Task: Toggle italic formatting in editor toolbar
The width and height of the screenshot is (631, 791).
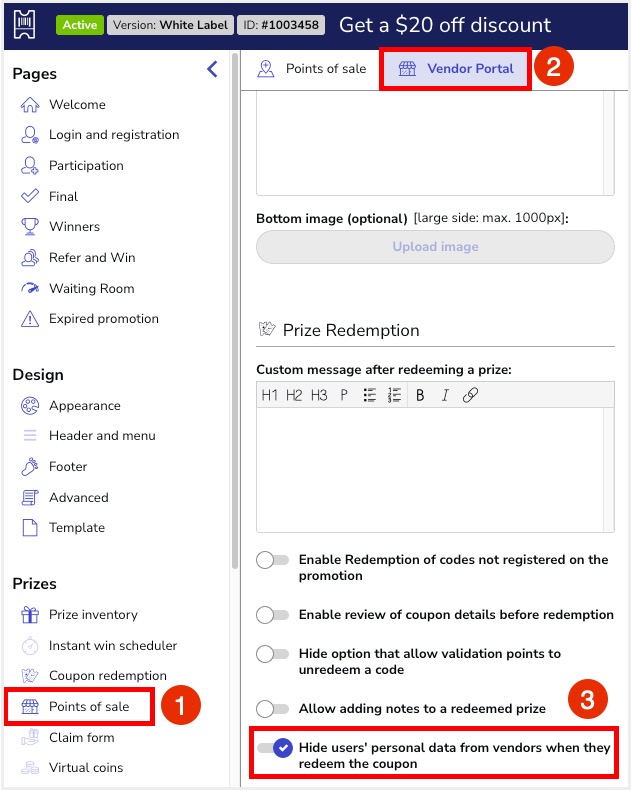Action: tap(445, 395)
